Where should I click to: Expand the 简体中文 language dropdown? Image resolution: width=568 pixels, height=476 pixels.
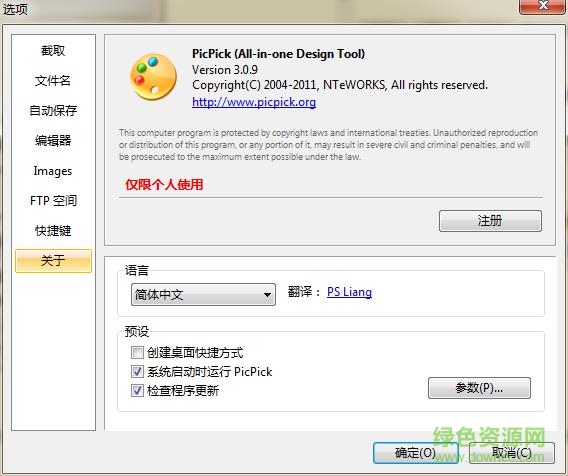(203, 295)
